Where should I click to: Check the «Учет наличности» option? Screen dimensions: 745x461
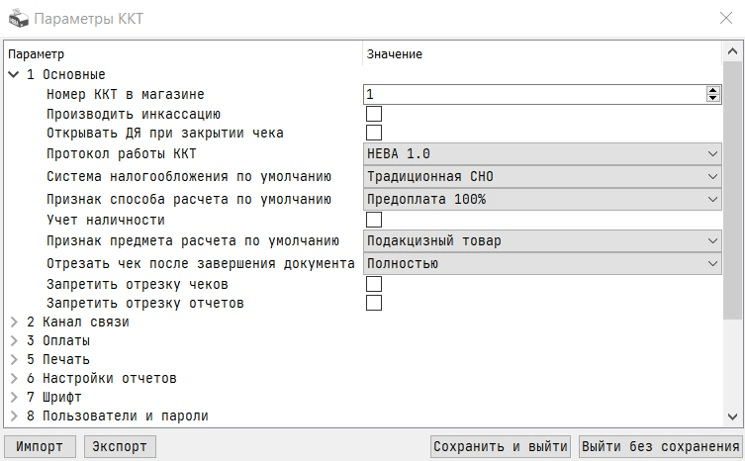coord(374,219)
